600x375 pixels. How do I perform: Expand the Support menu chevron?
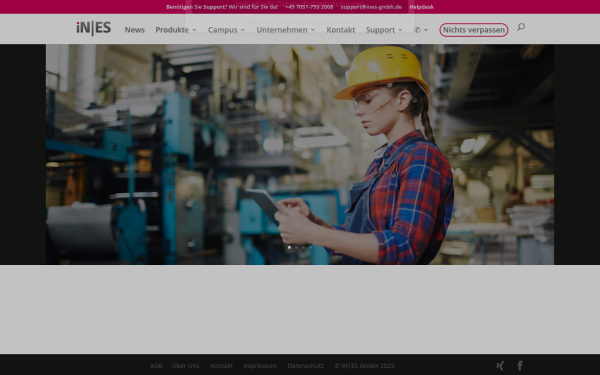pyautogui.click(x=400, y=30)
